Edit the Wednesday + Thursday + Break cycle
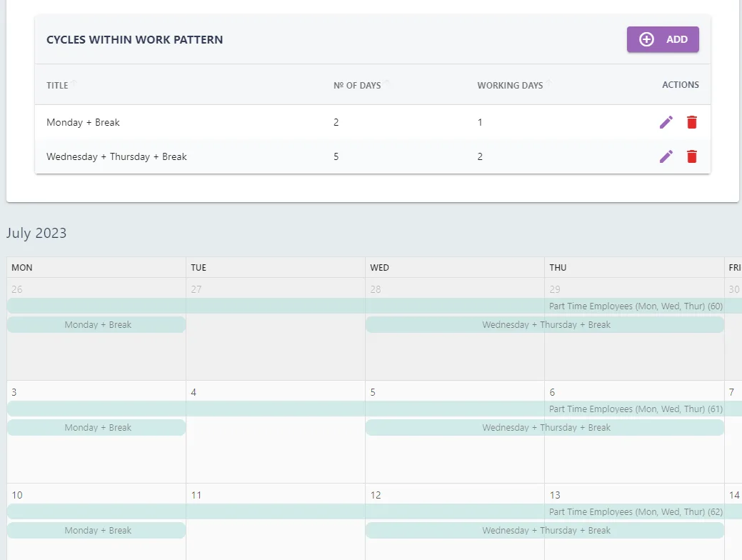742x560 pixels. (x=666, y=156)
